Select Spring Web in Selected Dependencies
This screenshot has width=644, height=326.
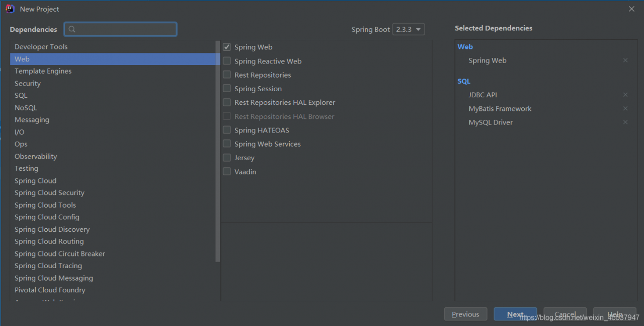[x=488, y=60]
